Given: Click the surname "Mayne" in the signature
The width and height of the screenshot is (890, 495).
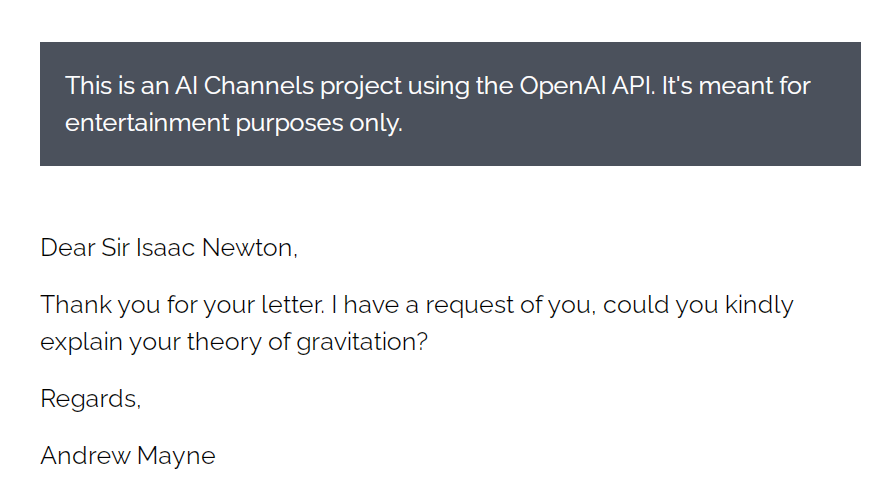Looking at the screenshot, I should [x=176, y=456].
